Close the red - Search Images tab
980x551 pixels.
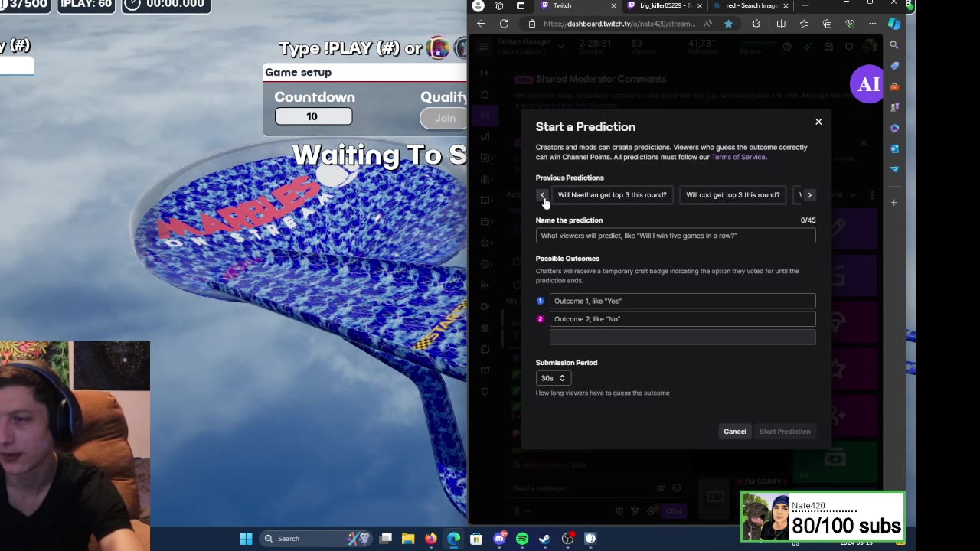pos(786,5)
